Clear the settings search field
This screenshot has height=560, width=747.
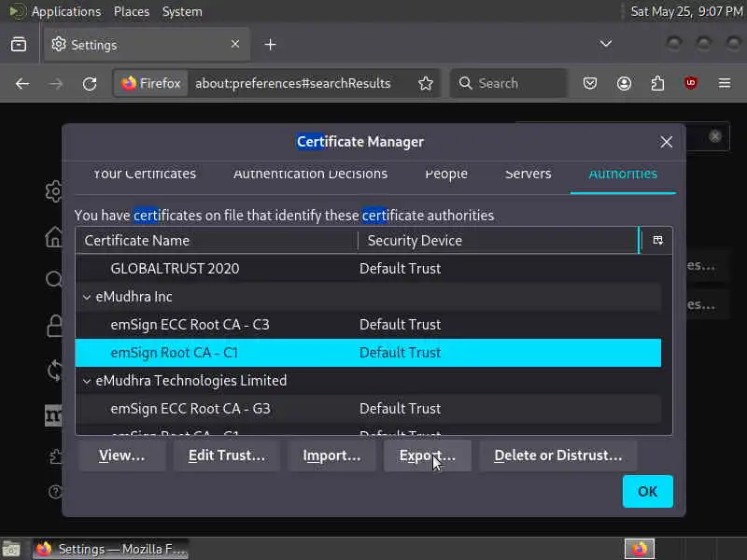[714, 136]
